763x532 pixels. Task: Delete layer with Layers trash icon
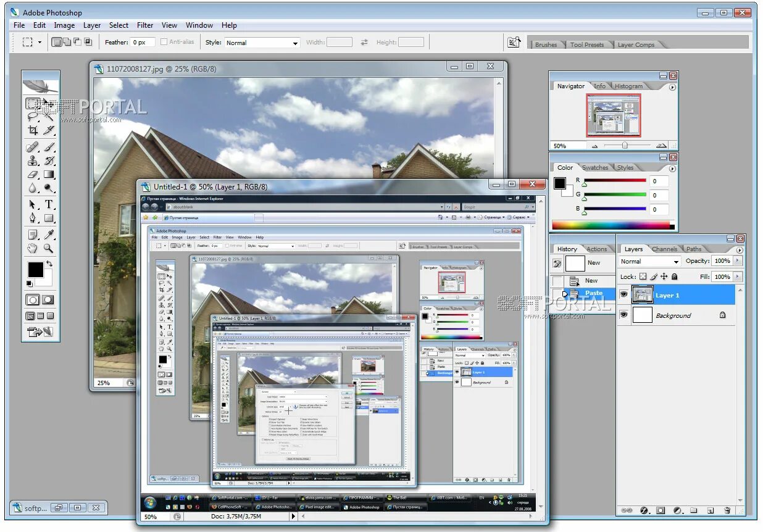coord(727,510)
